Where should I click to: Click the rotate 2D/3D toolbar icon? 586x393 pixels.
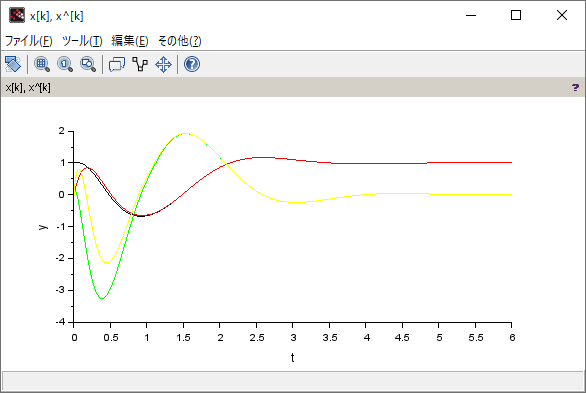click(x=13, y=64)
